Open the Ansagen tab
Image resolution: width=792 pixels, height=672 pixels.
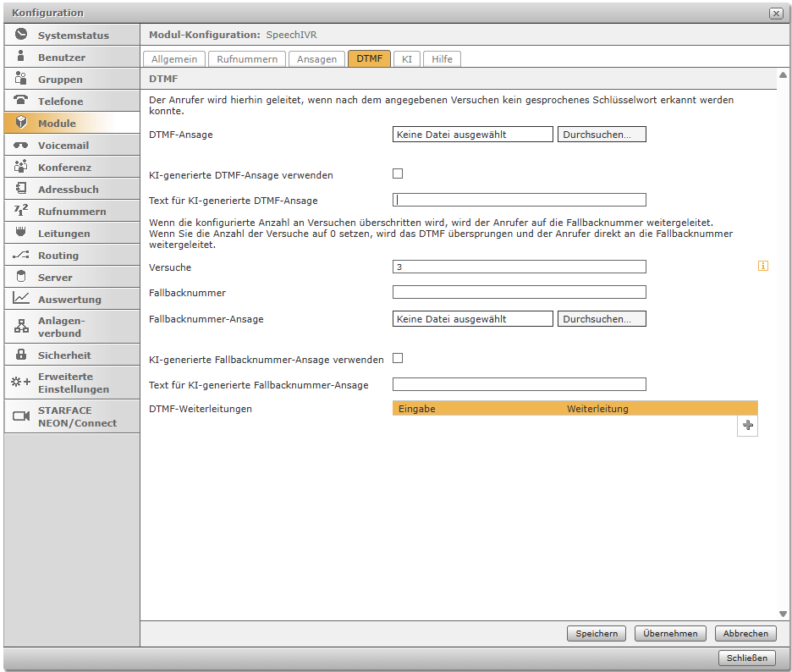pos(316,59)
